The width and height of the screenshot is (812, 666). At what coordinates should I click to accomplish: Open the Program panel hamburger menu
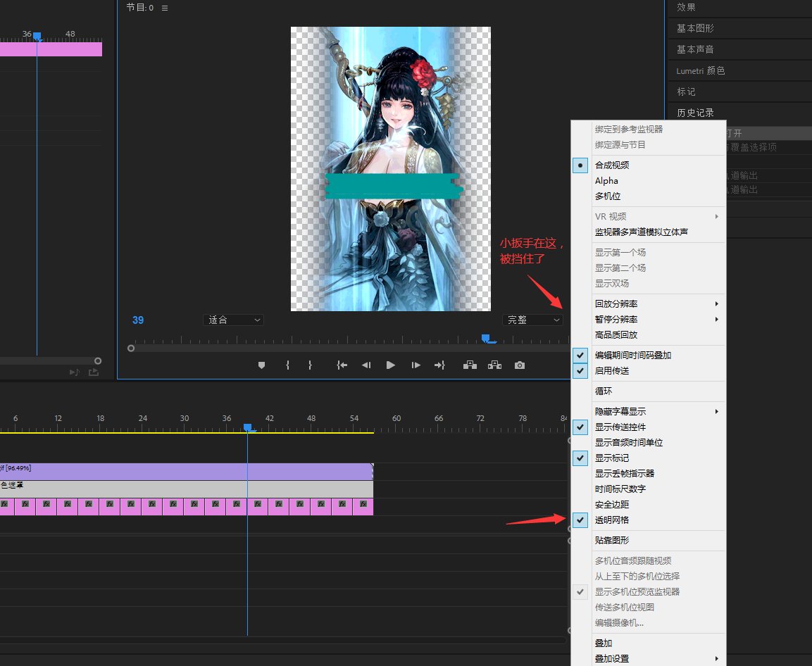[x=165, y=8]
